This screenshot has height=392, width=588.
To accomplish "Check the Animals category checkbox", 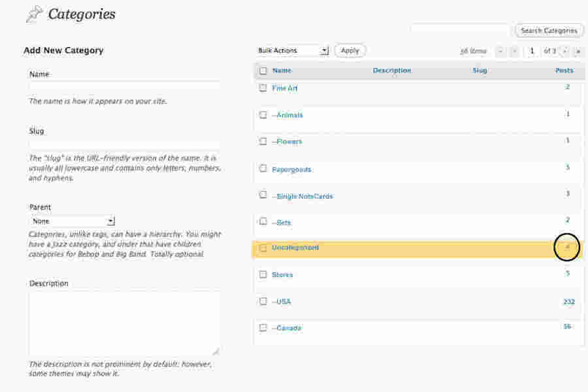I will tap(263, 115).
